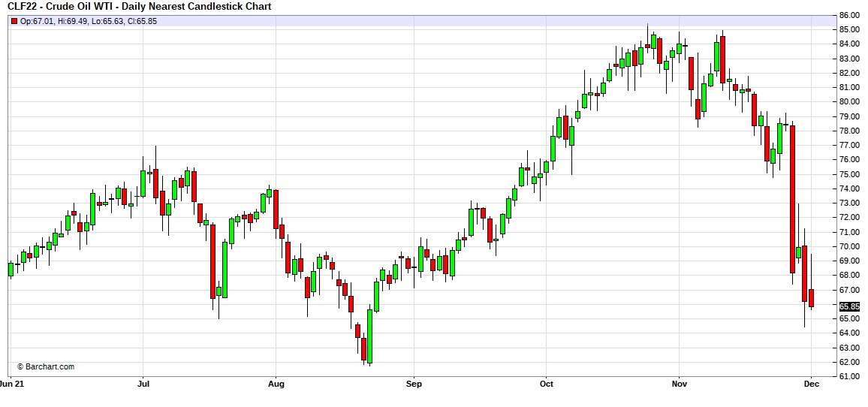Viewport: 868px width, 407px height.
Task: Select the Oct date axis label
Action: 547,384
